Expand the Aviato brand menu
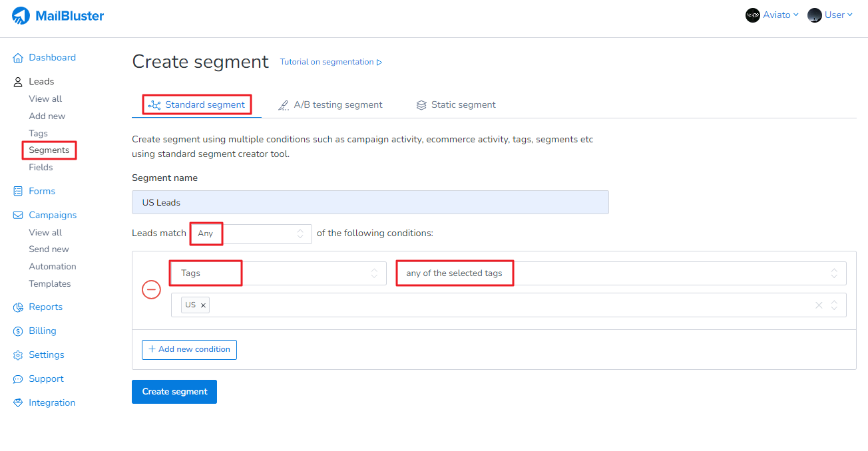 772,15
